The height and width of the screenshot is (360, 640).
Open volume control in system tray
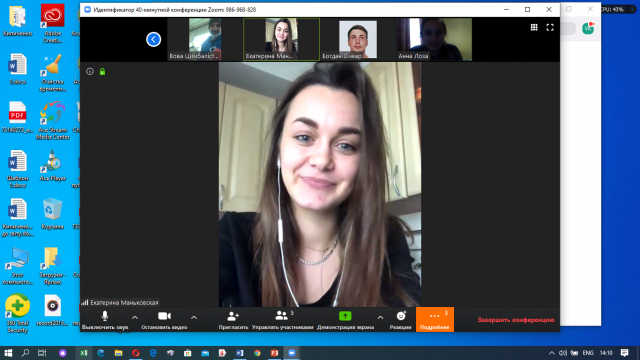click(563, 353)
